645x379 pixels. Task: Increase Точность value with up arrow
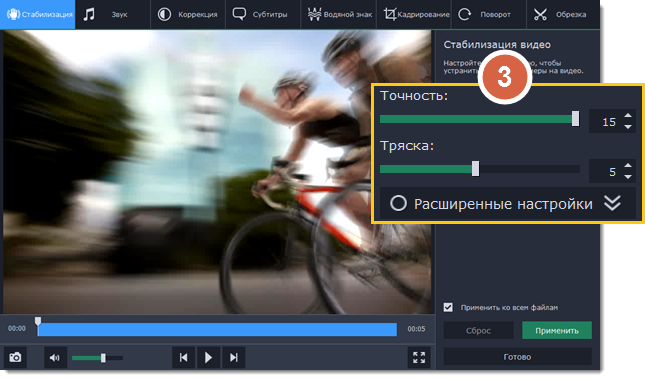tap(628, 116)
